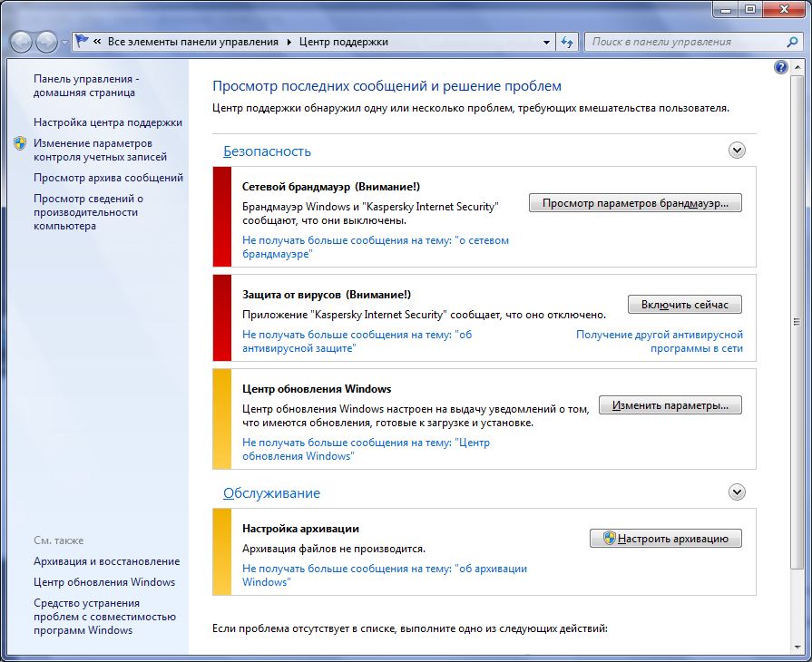The image size is (812, 662).
Task: Click the 'Центр обновления Windows' bold heading
Action: point(317,389)
